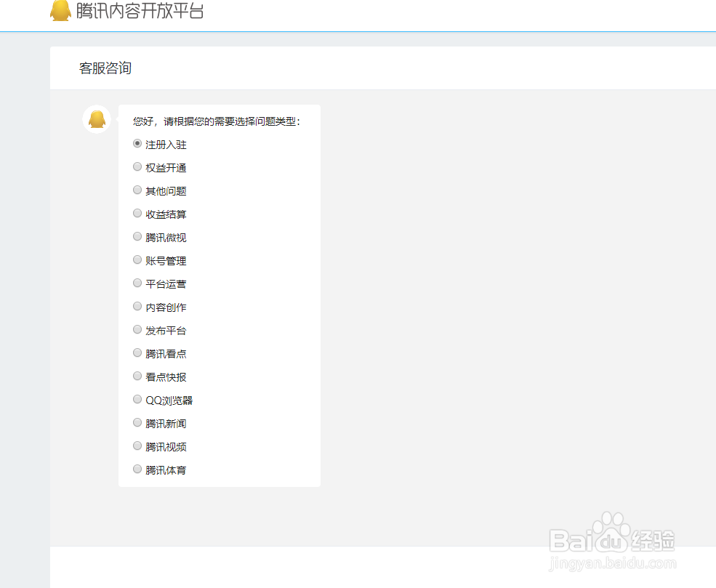Pick the 收益结算 radio option
Image resolution: width=716 pixels, height=588 pixels.
[137, 213]
